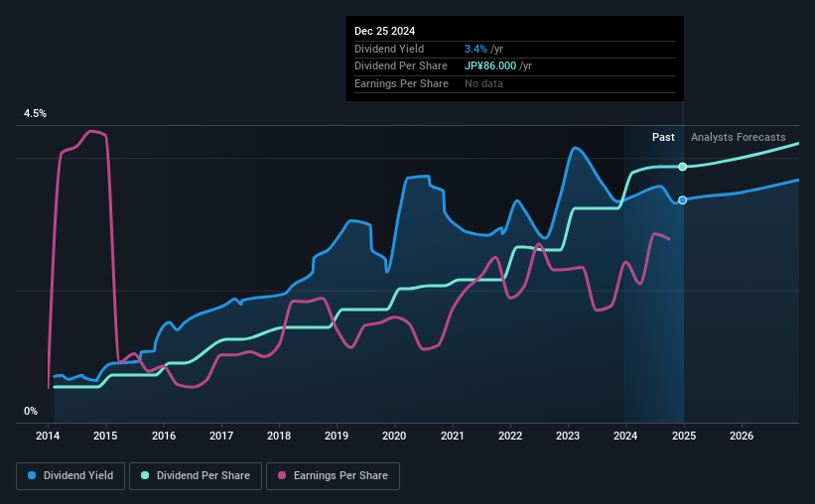This screenshot has height=504, width=815.
Task: Click the 2016 axis label
Action: (x=164, y=436)
